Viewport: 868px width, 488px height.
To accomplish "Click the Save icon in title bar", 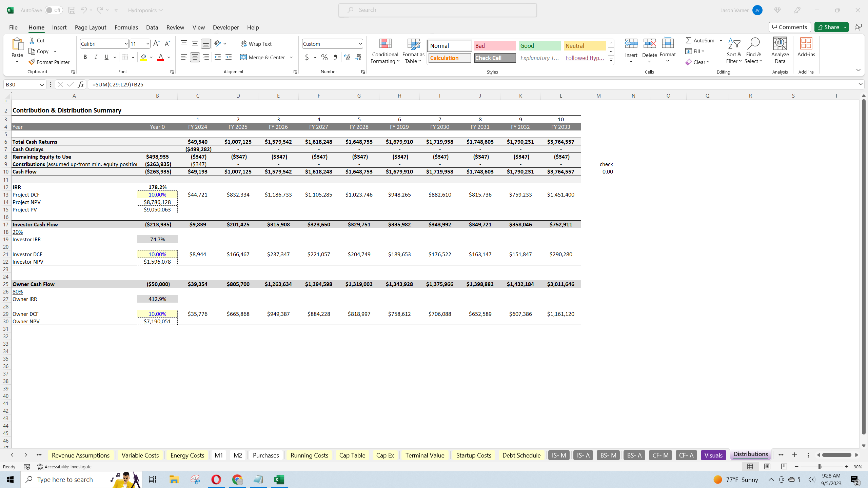I will click(72, 10).
